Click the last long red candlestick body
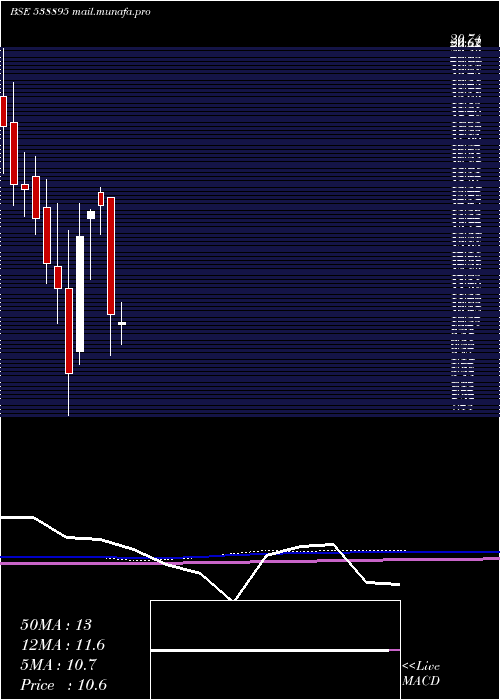This screenshot has width=500, height=700. [111, 256]
